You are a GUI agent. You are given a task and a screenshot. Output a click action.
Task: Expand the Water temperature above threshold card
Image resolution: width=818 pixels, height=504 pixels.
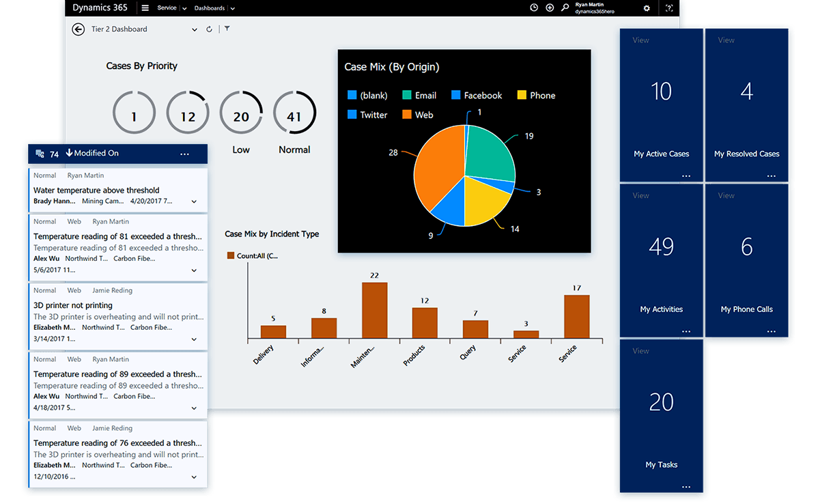point(194,201)
